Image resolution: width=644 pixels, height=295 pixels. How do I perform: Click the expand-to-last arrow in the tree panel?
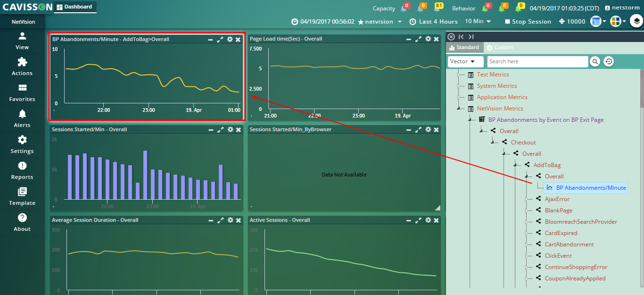click(471, 37)
